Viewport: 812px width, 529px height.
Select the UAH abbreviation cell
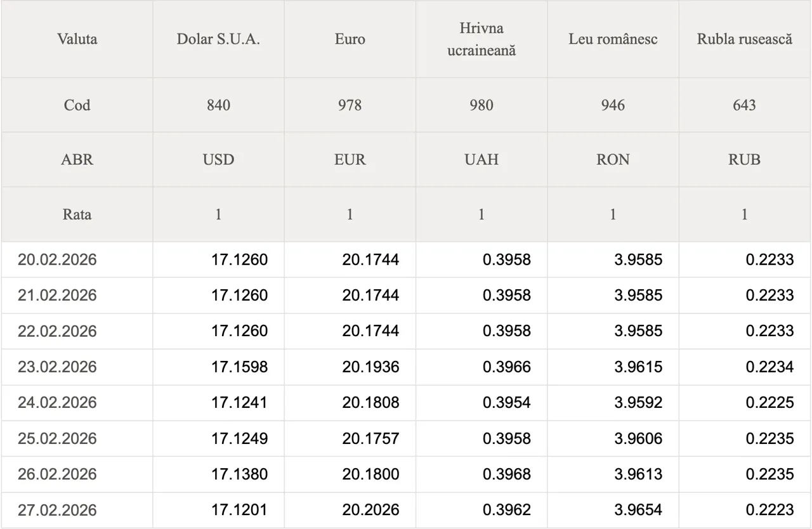[x=481, y=160]
